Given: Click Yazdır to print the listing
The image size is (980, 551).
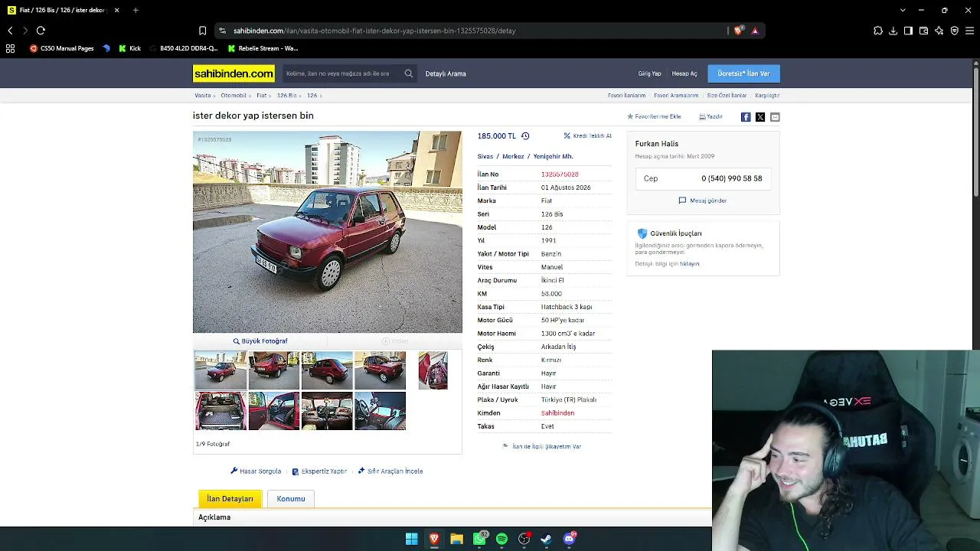Looking at the screenshot, I should pyautogui.click(x=710, y=117).
